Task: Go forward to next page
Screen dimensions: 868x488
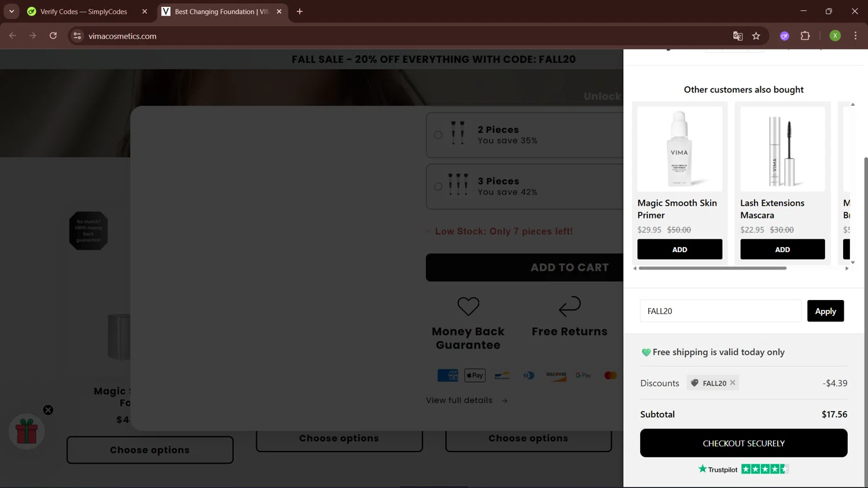Action: click(33, 36)
